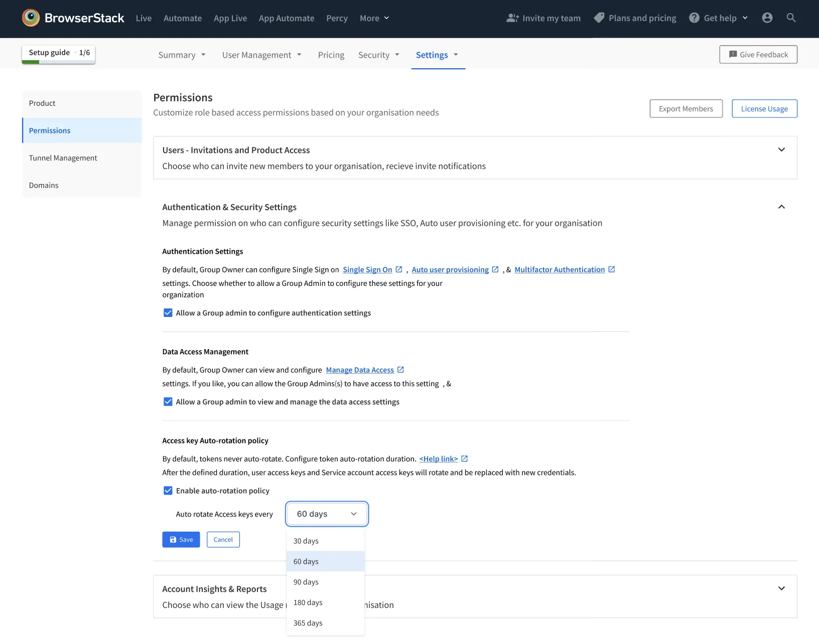Open external link icon beside Help link
The image size is (819, 644).
tap(465, 458)
